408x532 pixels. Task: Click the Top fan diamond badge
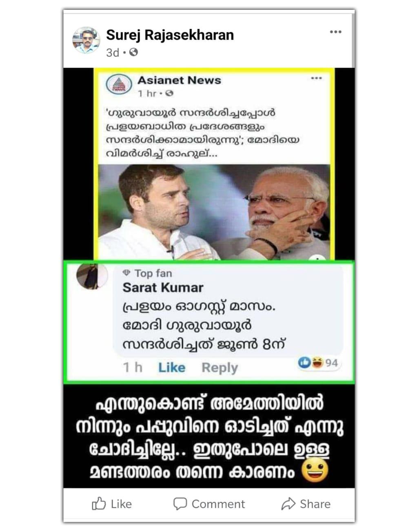pyautogui.click(x=127, y=273)
